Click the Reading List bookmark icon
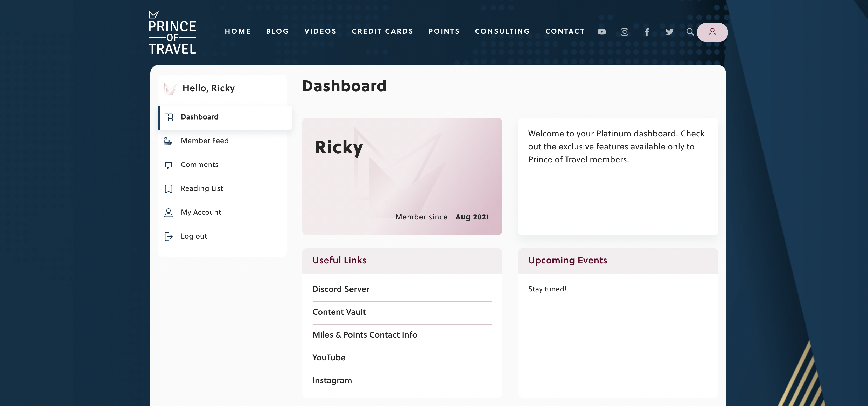This screenshot has width=868, height=406. [x=169, y=189]
